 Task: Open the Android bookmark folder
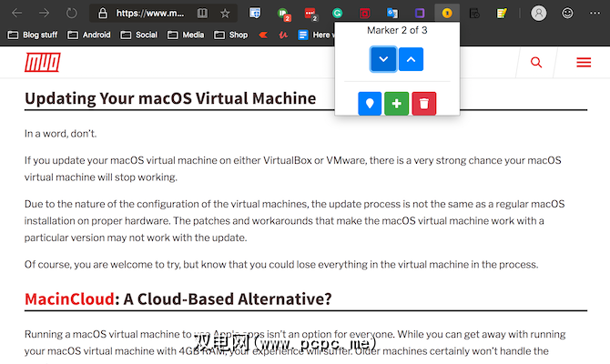coord(88,35)
